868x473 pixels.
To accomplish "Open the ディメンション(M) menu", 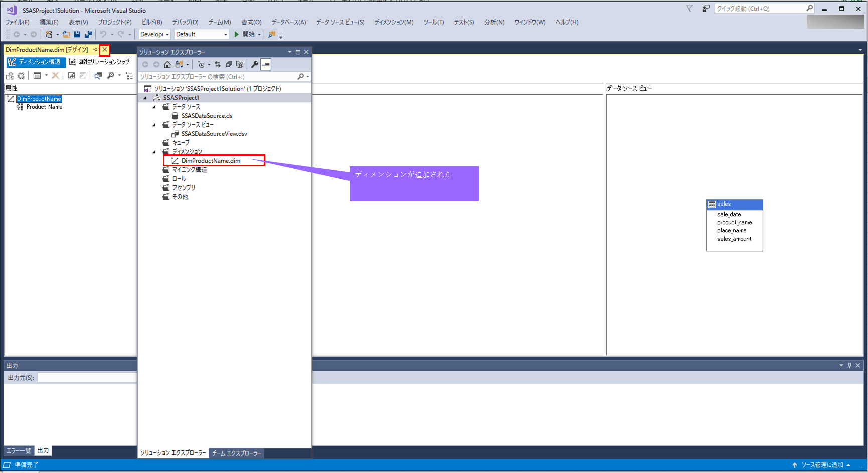I will pyautogui.click(x=394, y=22).
